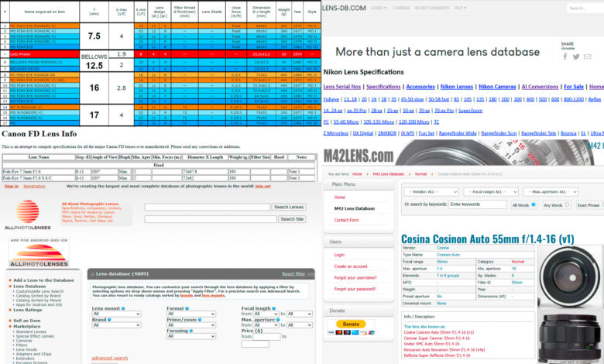
Task: Expand the Prime/zoom dropdown
Action: 190,325
